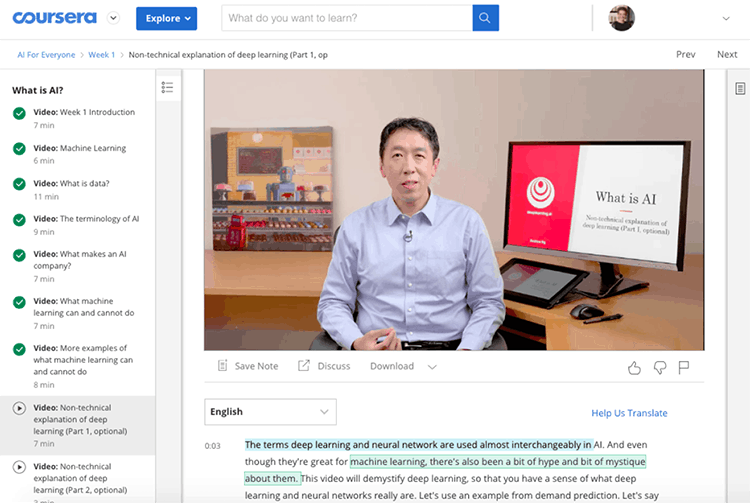The width and height of the screenshot is (750, 503).
Task: Like the video with thumbs up
Action: click(634, 367)
